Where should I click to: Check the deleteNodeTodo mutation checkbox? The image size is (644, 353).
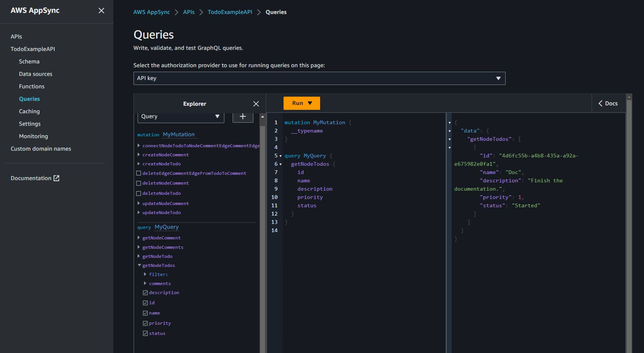point(138,193)
